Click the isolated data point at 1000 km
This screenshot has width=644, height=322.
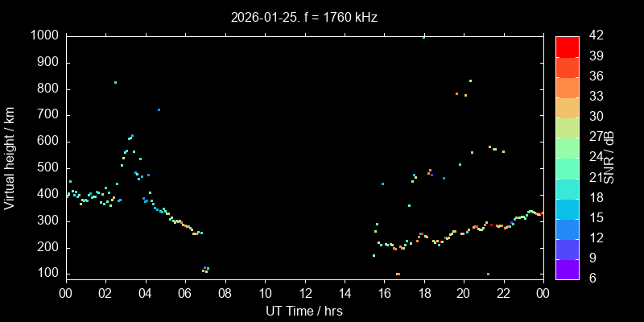(x=424, y=37)
